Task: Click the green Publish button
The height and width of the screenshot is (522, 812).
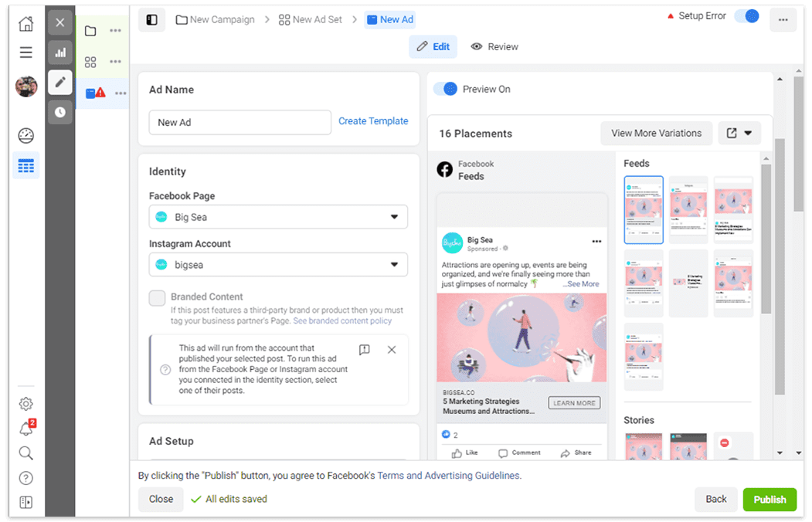Action: [770, 500]
